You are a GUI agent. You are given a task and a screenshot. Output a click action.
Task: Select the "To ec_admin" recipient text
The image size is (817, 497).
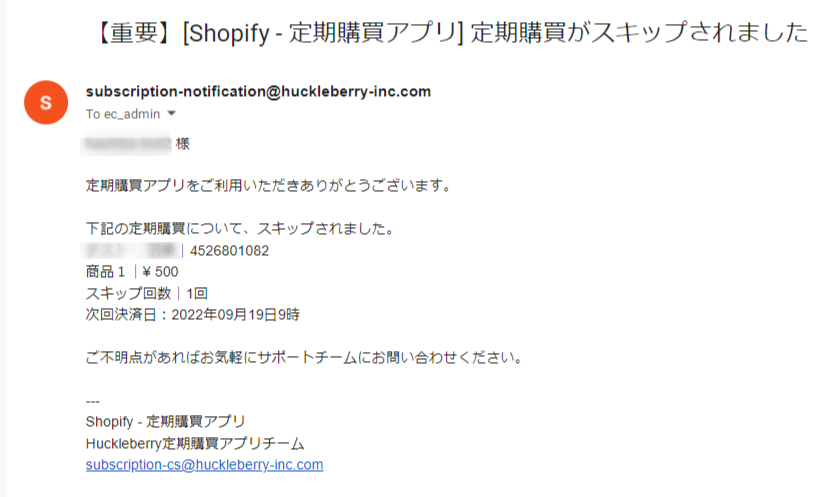click(x=122, y=114)
